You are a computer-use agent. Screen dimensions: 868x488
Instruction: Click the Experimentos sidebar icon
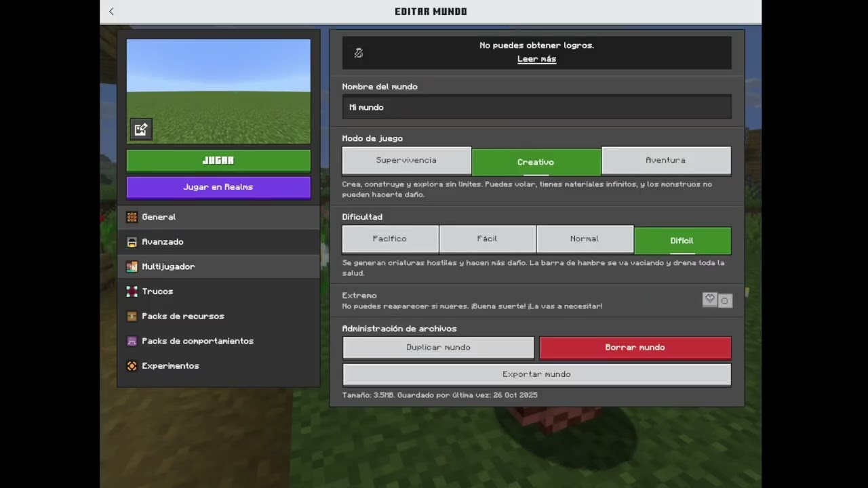[132, 366]
